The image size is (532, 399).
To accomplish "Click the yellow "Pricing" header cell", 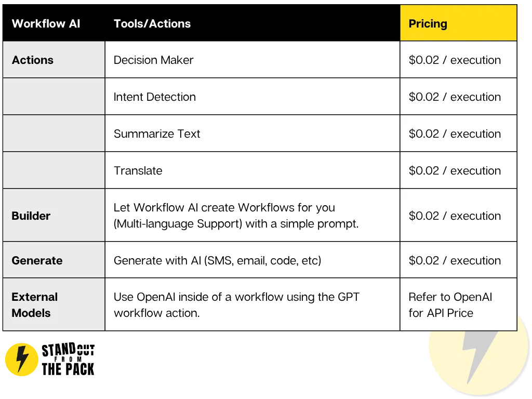I will pyautogui.click(x=458, y=23).
